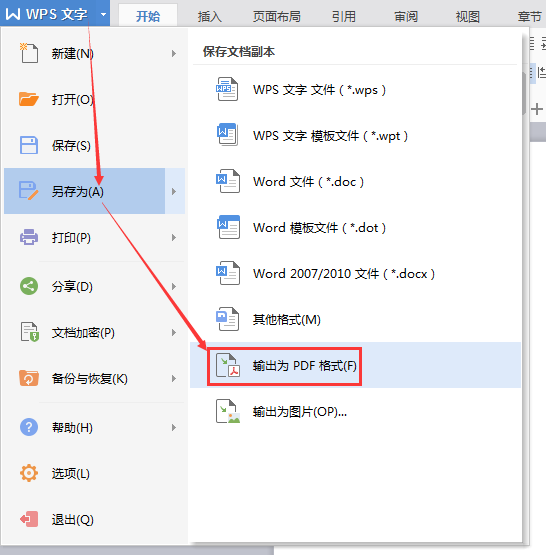The width and height of the screenshot is (546, 555).
Task: Select 输出为图片(OP)... option
Action: pyautogui.click(x=355, y=411)
